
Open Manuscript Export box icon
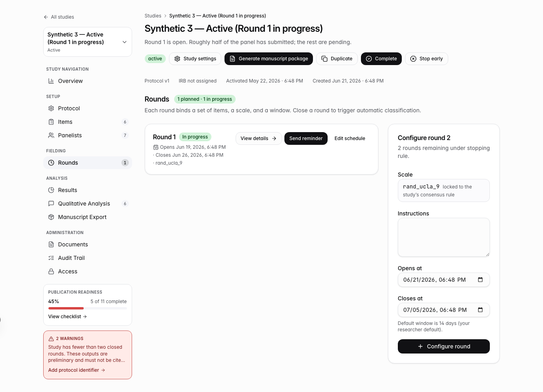[x=51, y=217]
